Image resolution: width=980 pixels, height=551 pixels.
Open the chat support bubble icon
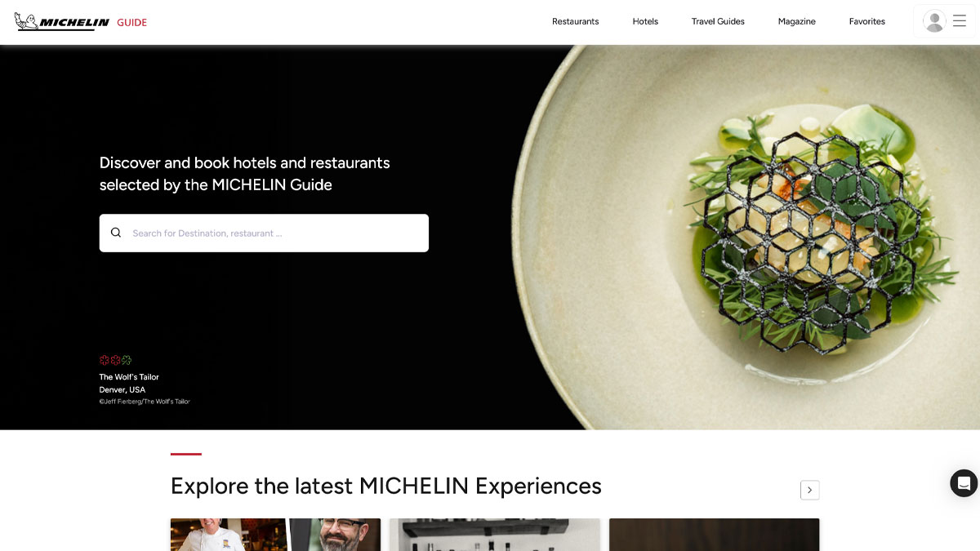964,483
